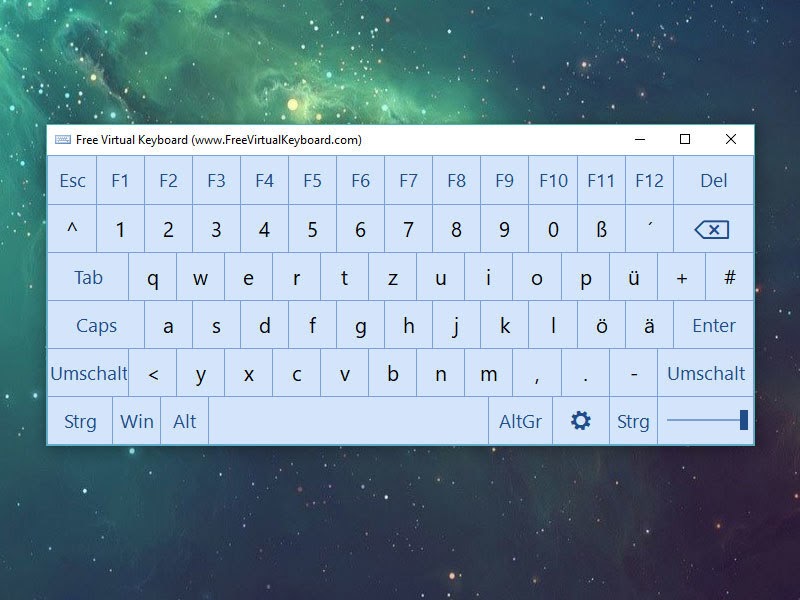The image size is (800, 600).
Task: Tap the period key
Action: point(585,373)
